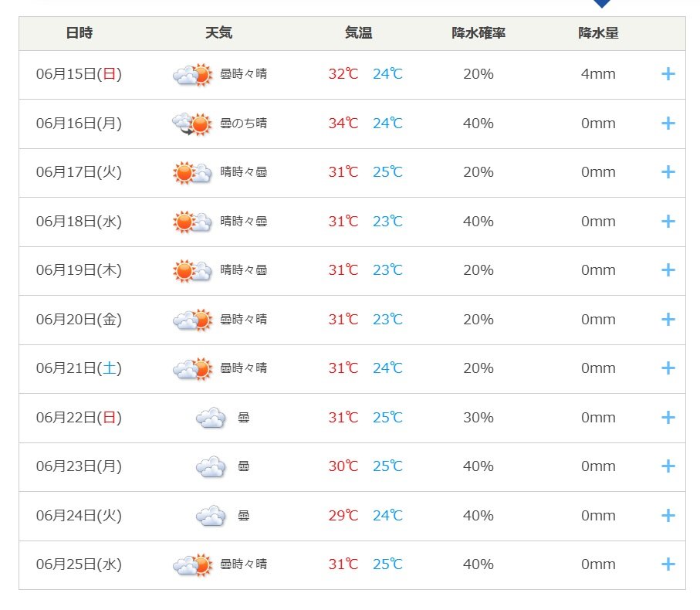Expand the 06月25日(水) row plus

[668, 564]
